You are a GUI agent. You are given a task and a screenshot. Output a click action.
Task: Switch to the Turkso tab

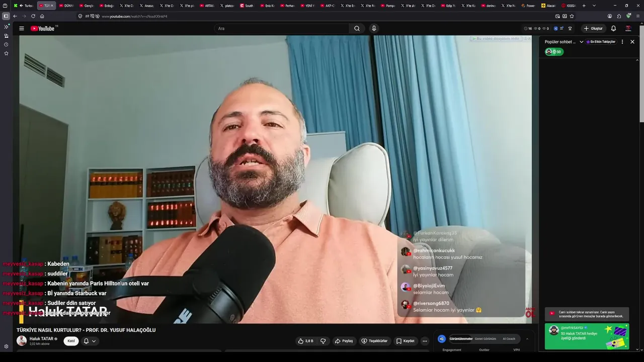click(x=24, y=6)
